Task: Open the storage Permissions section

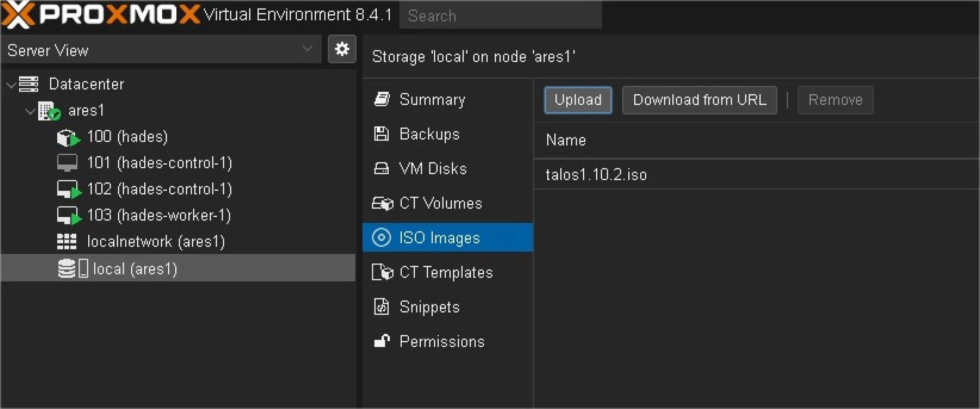Action: tap(442, 342)
